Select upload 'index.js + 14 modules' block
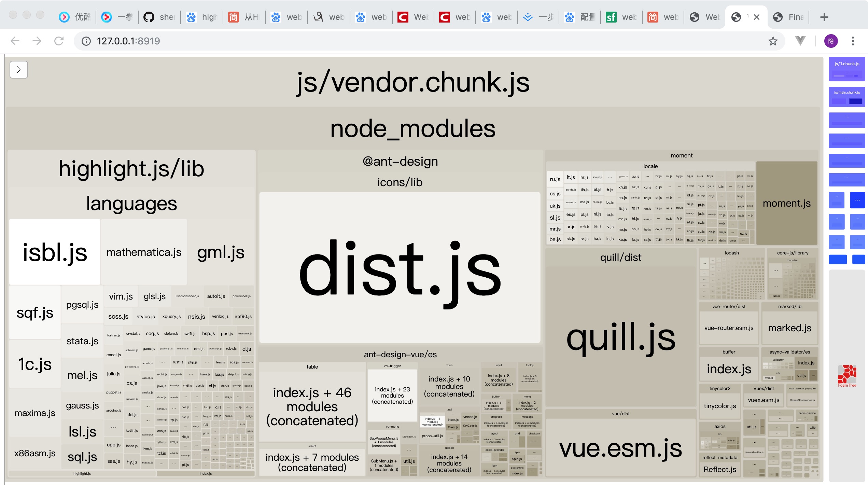Image resolution: width=868 pixels, height=485 pixels. pos(449,463)
